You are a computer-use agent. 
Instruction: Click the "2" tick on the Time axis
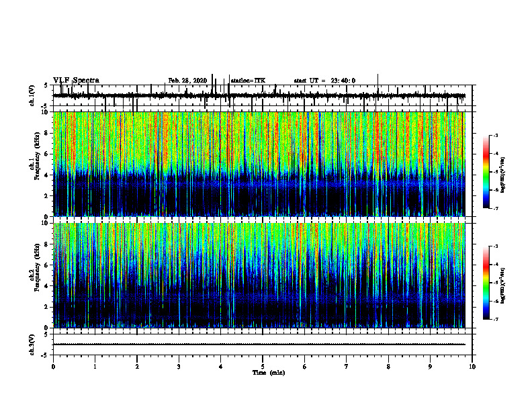pos(137,367)
